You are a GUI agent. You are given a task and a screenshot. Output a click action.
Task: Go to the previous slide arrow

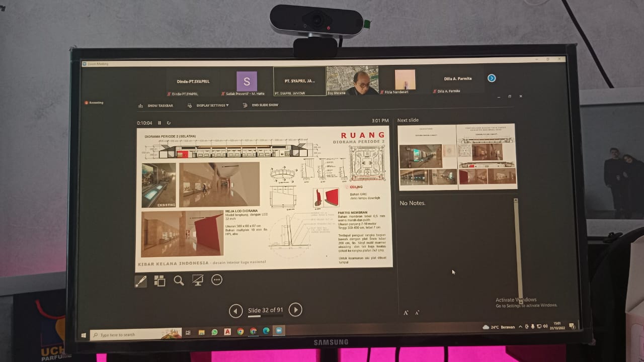point(235,311)
